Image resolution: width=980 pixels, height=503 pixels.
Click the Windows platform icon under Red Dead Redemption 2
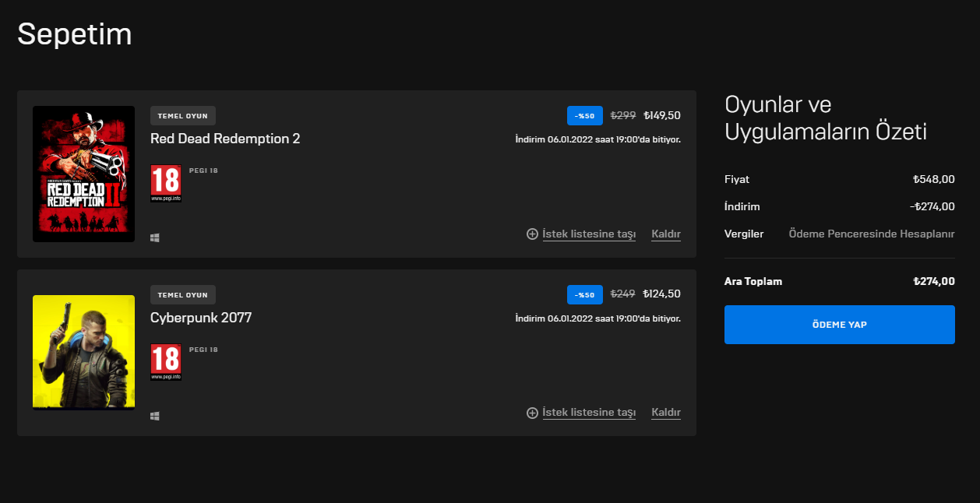[x=155, y=237]
